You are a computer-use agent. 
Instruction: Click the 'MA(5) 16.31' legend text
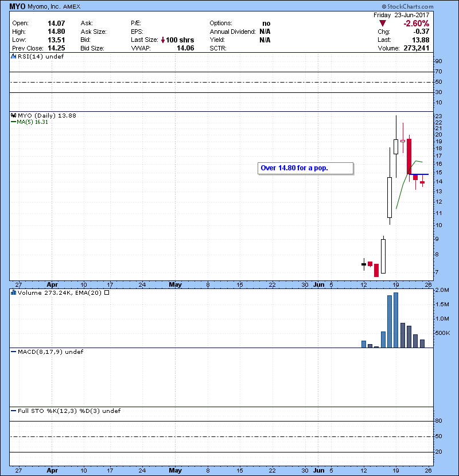coord(32,122)
